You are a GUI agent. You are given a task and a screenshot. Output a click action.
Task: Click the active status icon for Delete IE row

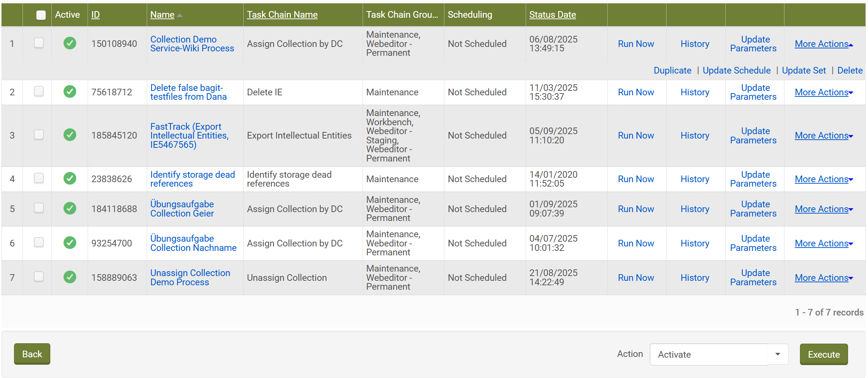pos(69,92)
